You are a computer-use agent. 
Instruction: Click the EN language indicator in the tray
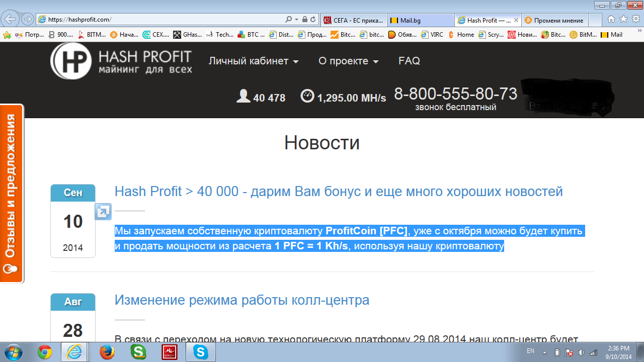click(x=530, y=351)
